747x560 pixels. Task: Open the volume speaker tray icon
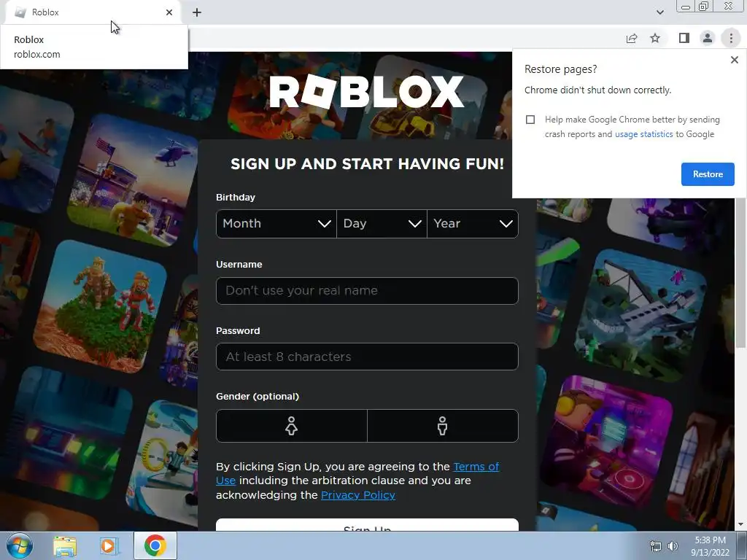(x=672, y=546)
